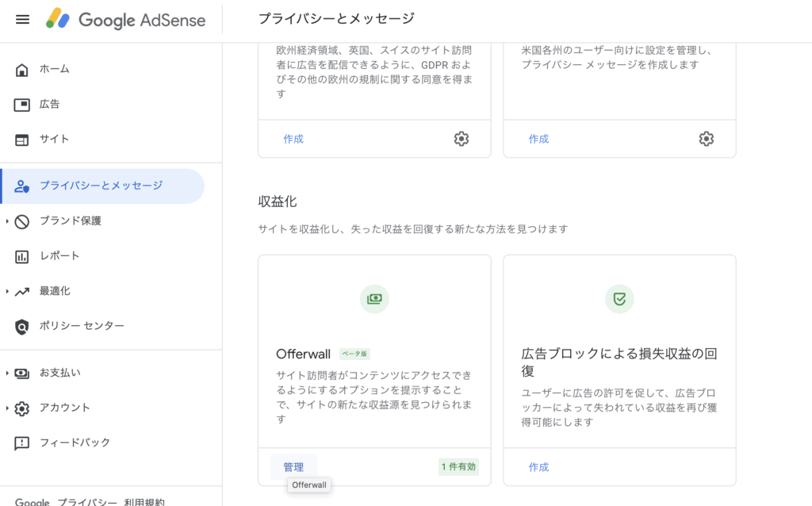Image resolution: width=812 pixels, height=506 pixels.
Task: Open US states message settings gear
Action: click(707, 139)
